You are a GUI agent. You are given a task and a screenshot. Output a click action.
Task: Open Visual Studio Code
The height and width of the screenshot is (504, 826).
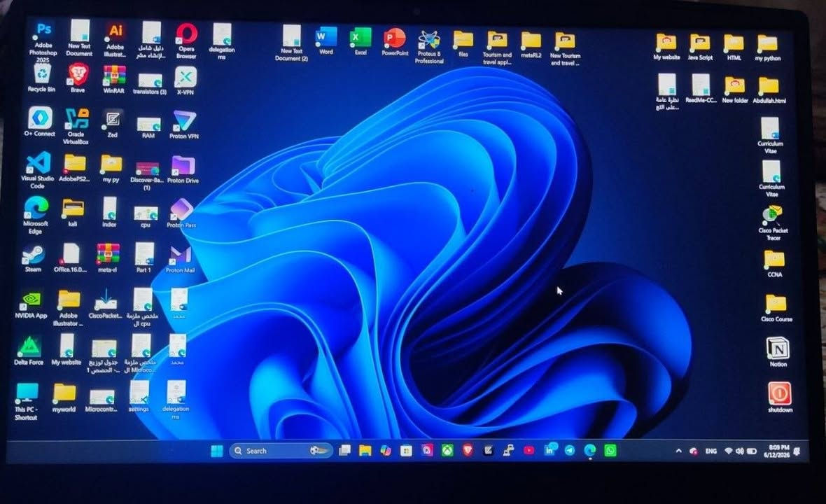[37, 169]
